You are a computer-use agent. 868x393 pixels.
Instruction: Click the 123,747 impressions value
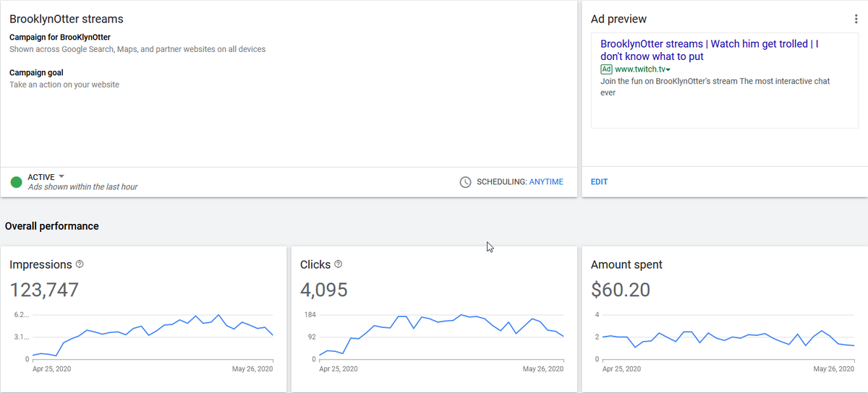[44, 290]
